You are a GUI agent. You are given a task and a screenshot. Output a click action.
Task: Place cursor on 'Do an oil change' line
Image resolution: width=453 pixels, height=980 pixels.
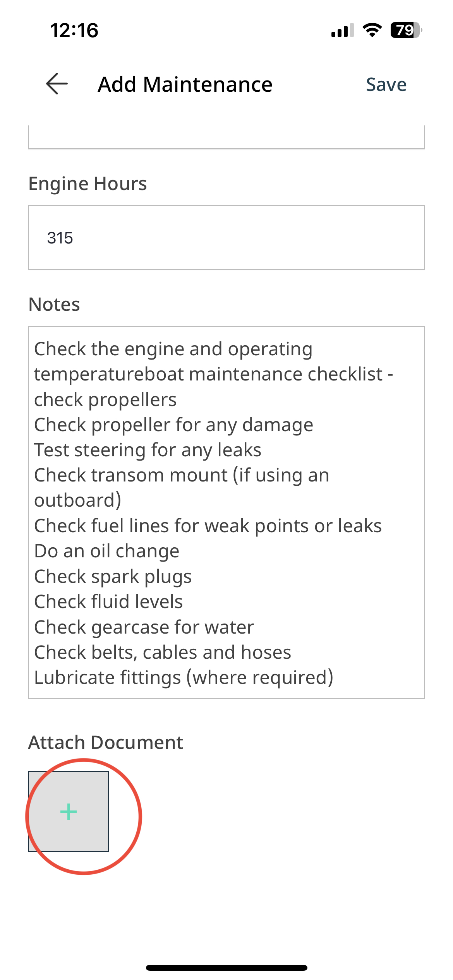tap(107, 551)
